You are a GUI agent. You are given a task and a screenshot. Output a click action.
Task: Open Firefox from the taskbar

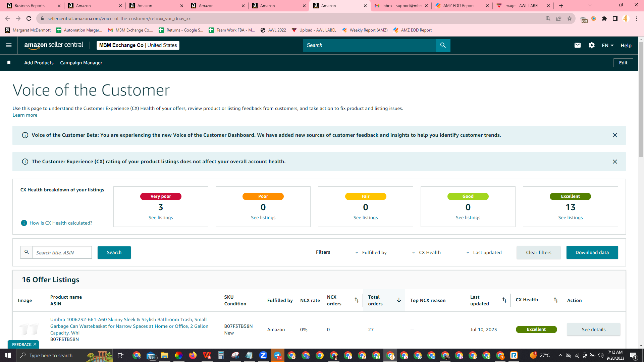click(x=193, y=355)
